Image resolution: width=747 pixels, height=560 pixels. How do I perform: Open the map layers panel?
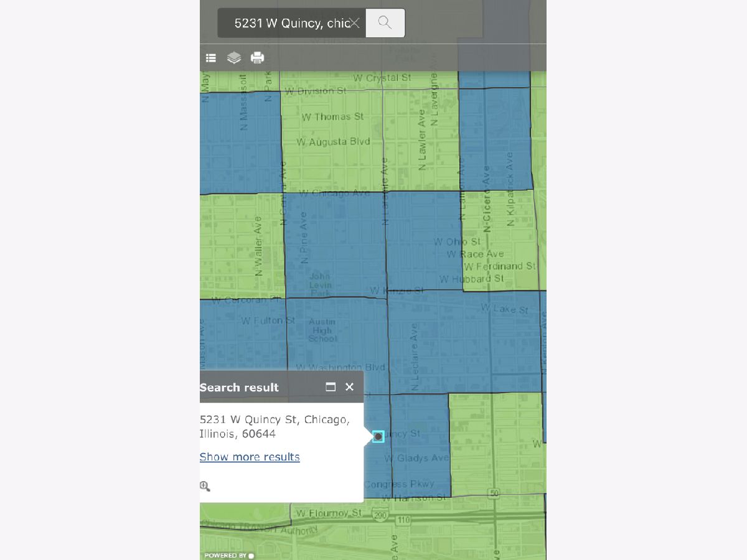234,58
